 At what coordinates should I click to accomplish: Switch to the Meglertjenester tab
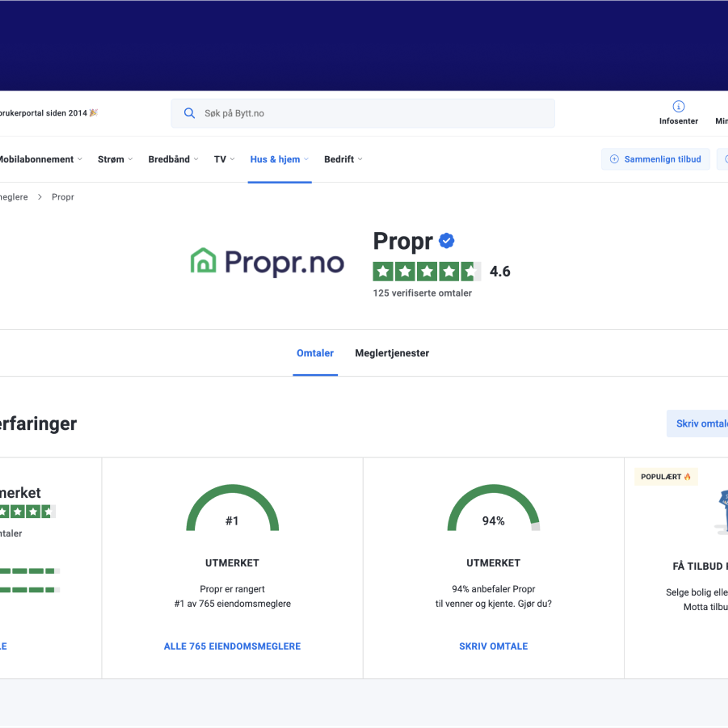pyautogui.click(x=392, y=353)
